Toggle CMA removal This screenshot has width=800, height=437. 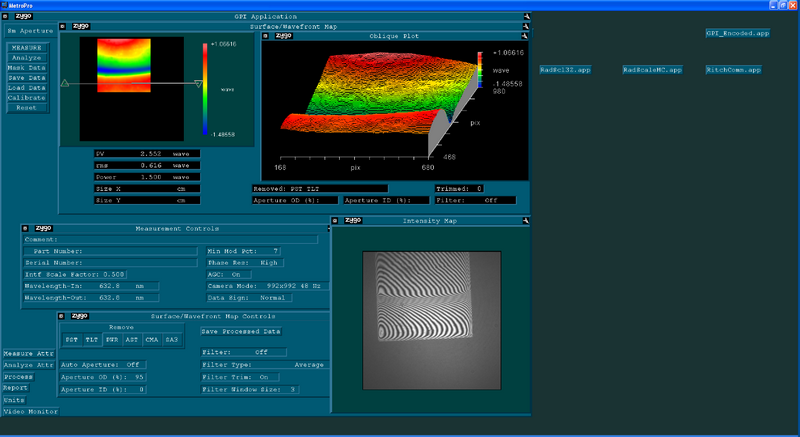pyautogui.click(x=152, y=340)
